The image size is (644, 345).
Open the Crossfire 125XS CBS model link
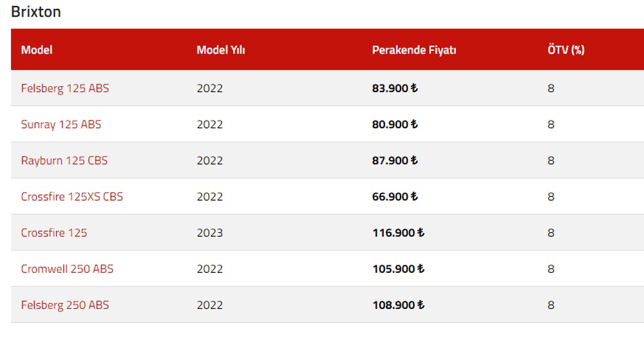pos(72,197)
